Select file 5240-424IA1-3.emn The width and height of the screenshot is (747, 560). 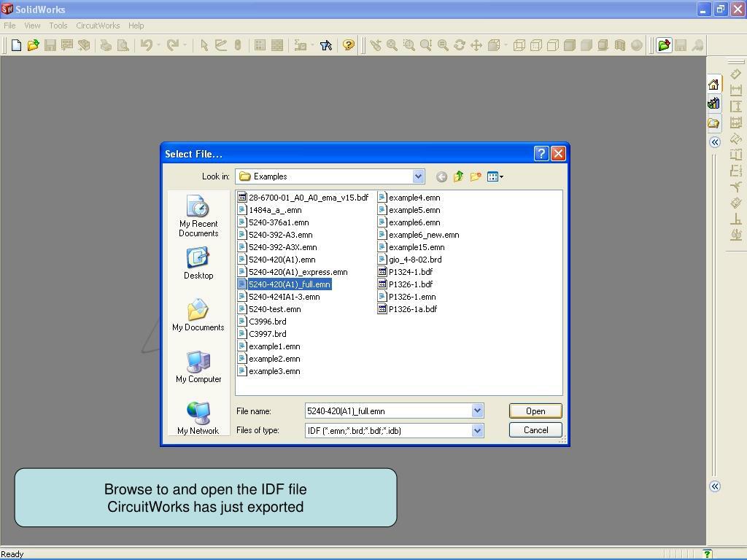tap(279, 297)
